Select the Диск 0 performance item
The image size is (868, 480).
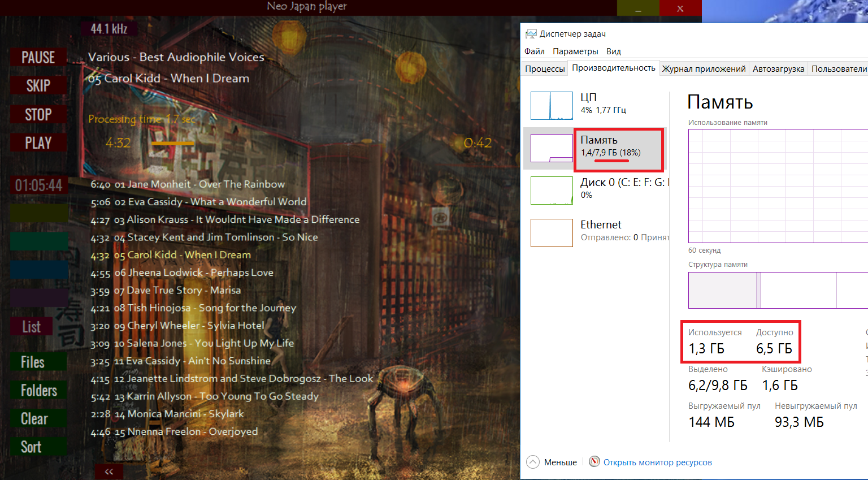click(x=596, y=191)
